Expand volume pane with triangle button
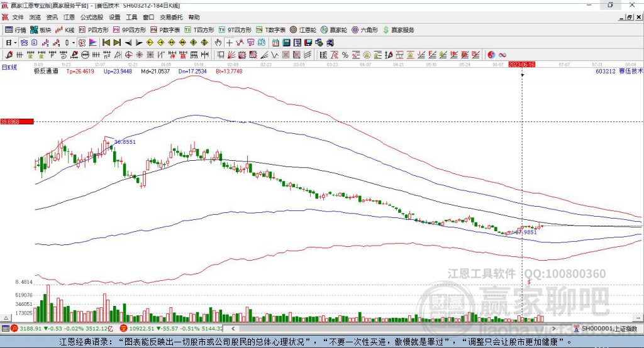The height and width of the screenshot is (348, 644). pyautogui.click(x=6, y=318)
